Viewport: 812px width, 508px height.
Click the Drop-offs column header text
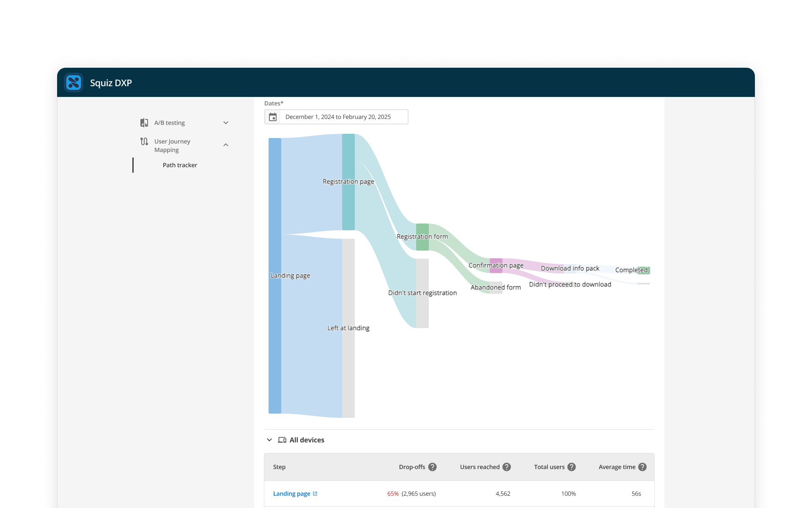point(412,467)
